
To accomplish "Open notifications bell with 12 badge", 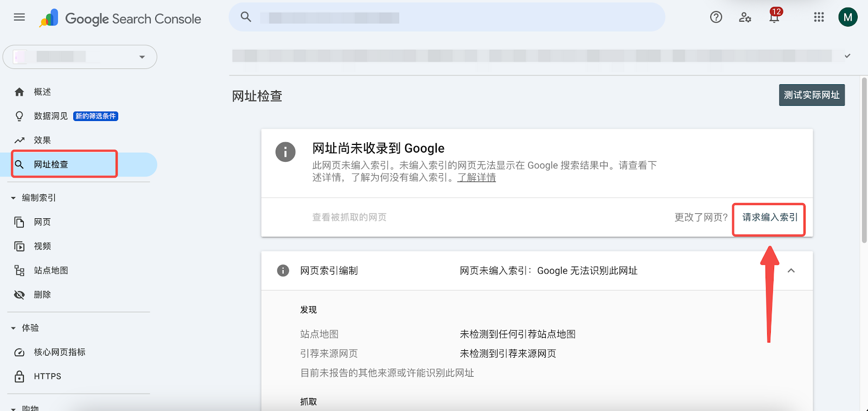I will (x=775, y=16).
